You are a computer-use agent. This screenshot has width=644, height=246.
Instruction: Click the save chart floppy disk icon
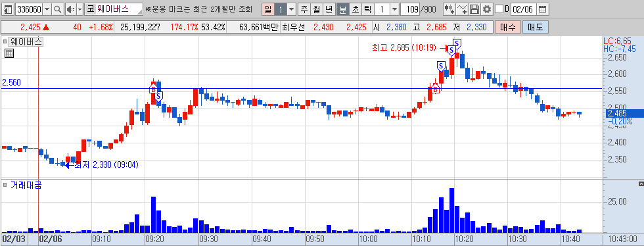point(474,9)
